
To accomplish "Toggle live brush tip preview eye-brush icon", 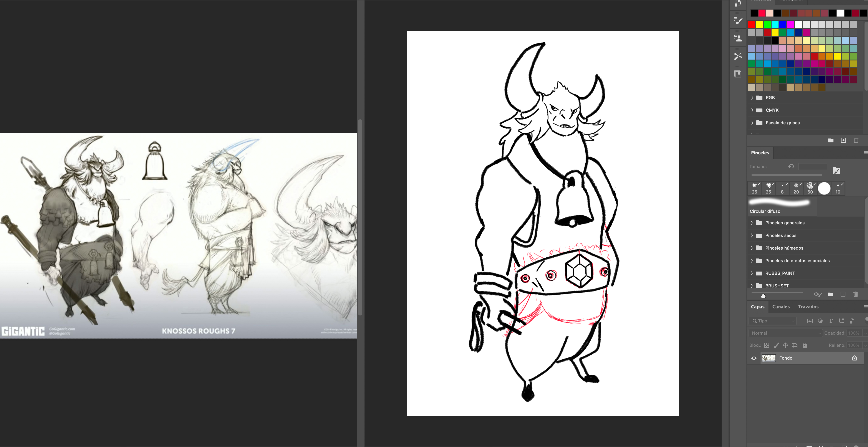I will 817,295.
